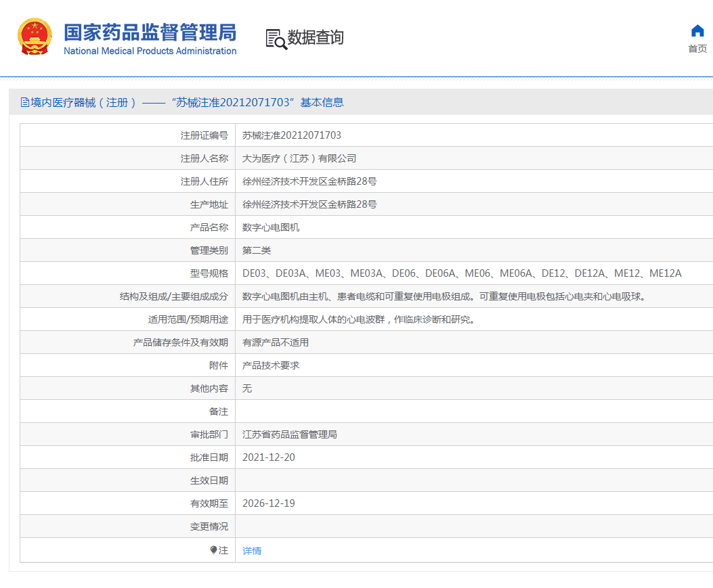Screen dimensions: 713x588
Task: Click the lightbulb note icon beside 注
Action: tap(213, 550)
